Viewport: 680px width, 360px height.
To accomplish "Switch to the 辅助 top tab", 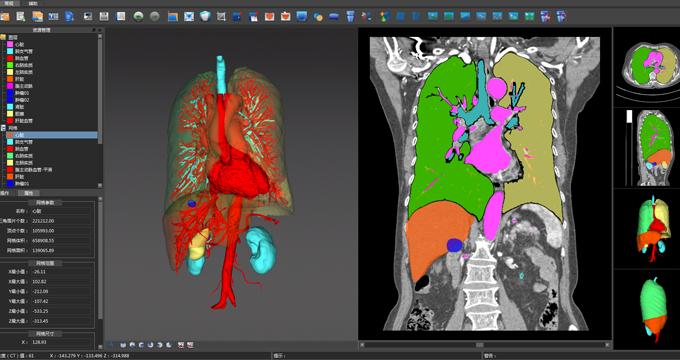I will (x=33, y=3).
